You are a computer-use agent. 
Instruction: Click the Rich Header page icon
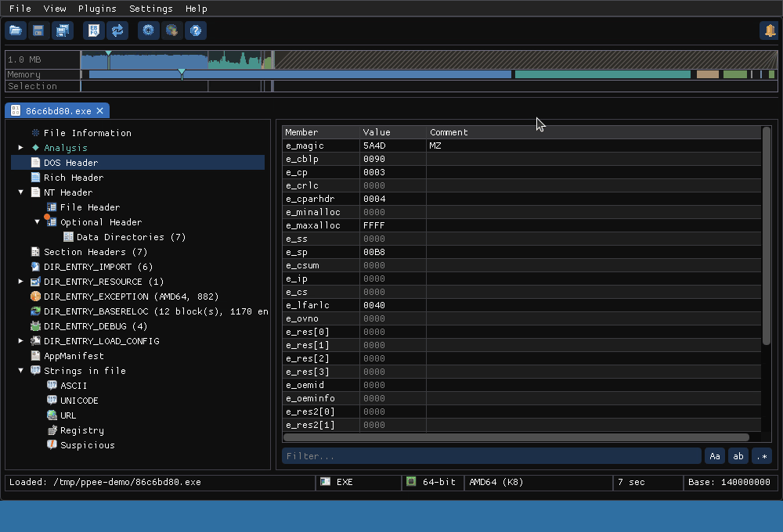coord(35,177)
